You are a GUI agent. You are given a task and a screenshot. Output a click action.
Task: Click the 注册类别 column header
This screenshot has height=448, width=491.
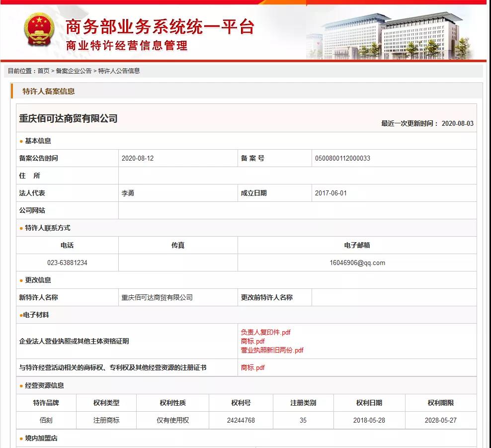303,403
